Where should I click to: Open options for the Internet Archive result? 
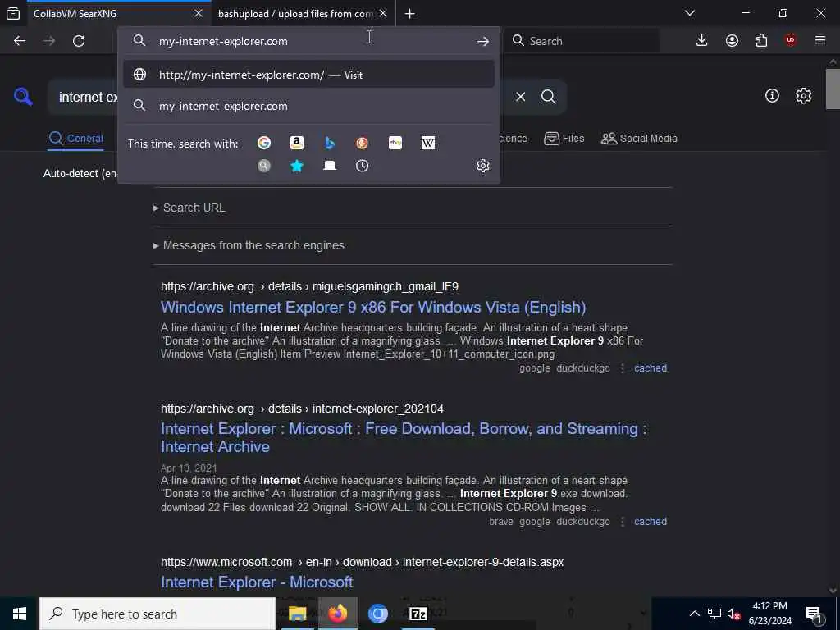tap(622, 522)
